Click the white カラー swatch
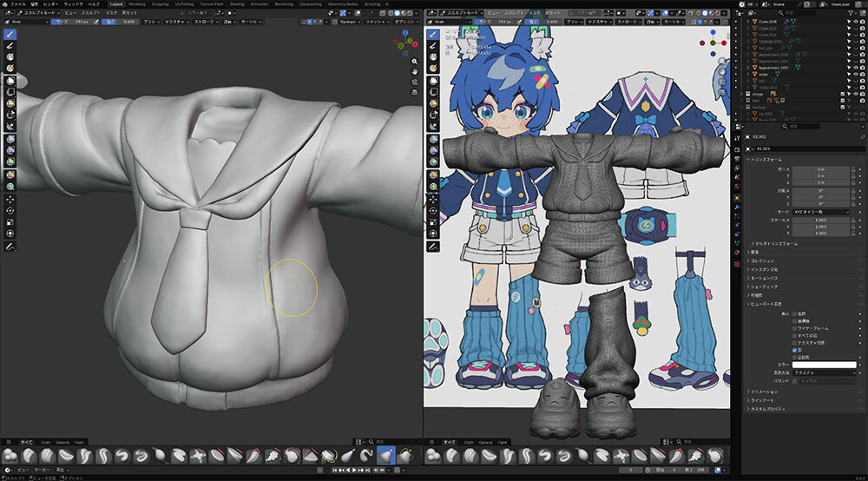This screenshot has height=481, width=868. (823, 364)
